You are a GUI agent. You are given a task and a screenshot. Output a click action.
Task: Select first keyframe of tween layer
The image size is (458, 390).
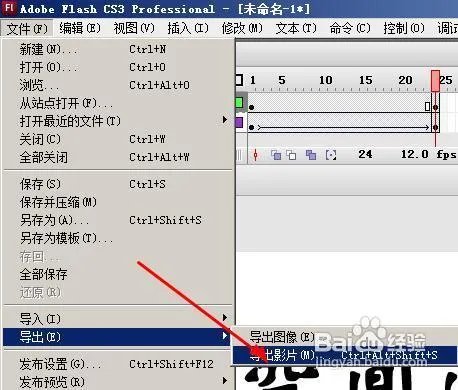(252, 127)
